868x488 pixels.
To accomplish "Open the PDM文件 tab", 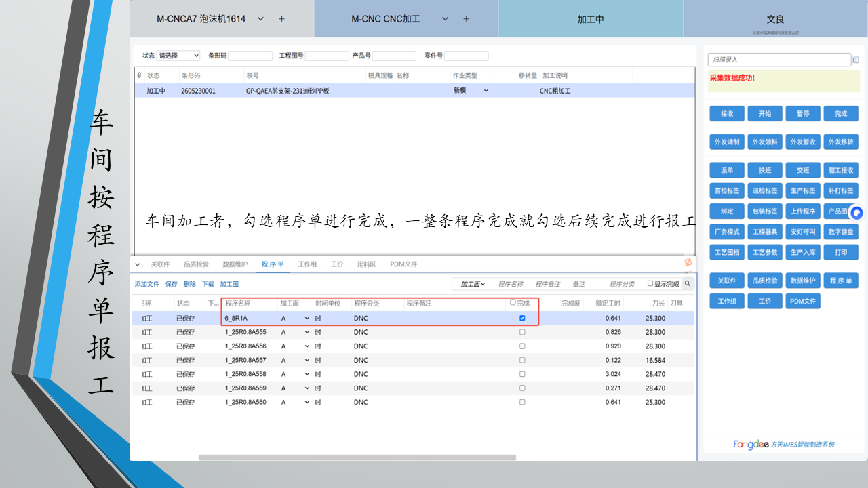I will pyautogui.click(x=403, y=264).
